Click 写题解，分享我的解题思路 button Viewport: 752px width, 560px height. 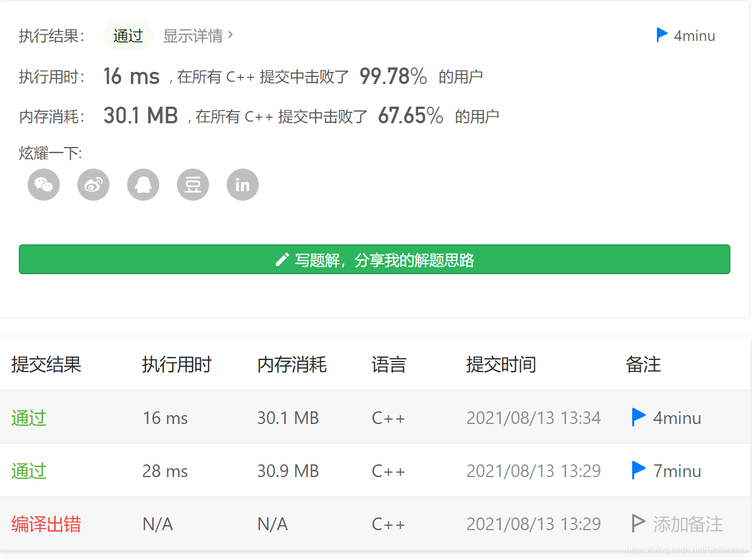click(374, 259)
